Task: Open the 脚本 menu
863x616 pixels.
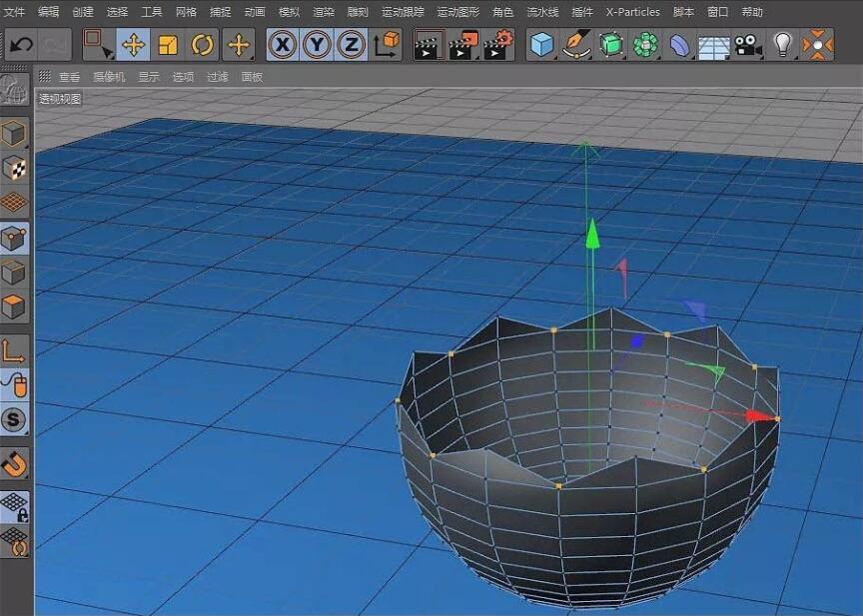Action: coord(683,12)
